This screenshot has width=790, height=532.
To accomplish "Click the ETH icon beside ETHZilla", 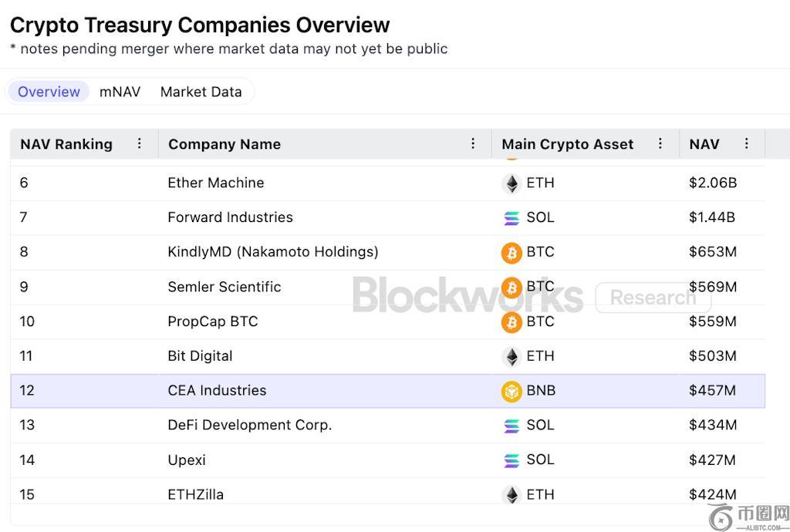I will 511,494.
